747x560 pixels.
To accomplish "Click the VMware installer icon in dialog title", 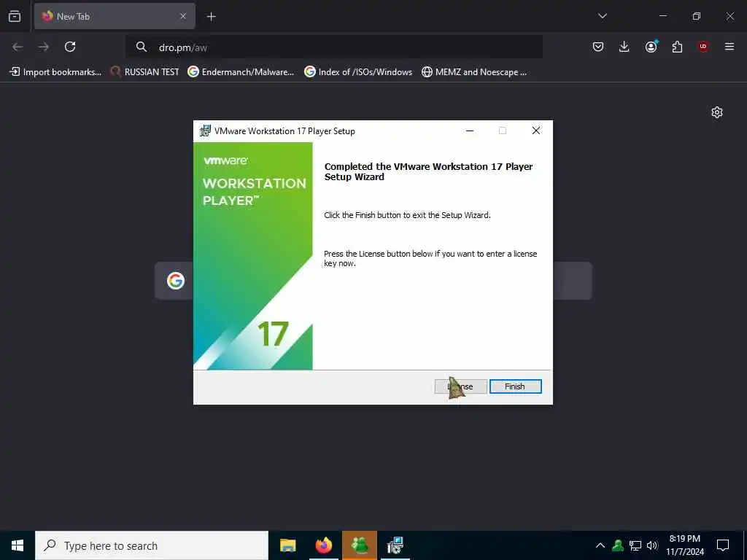I will pyautogui.click(x=205, y=131).
